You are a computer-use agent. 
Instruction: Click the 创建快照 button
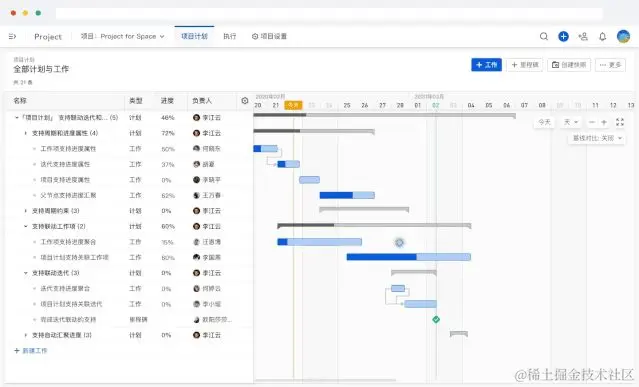[x=568, y=65]
